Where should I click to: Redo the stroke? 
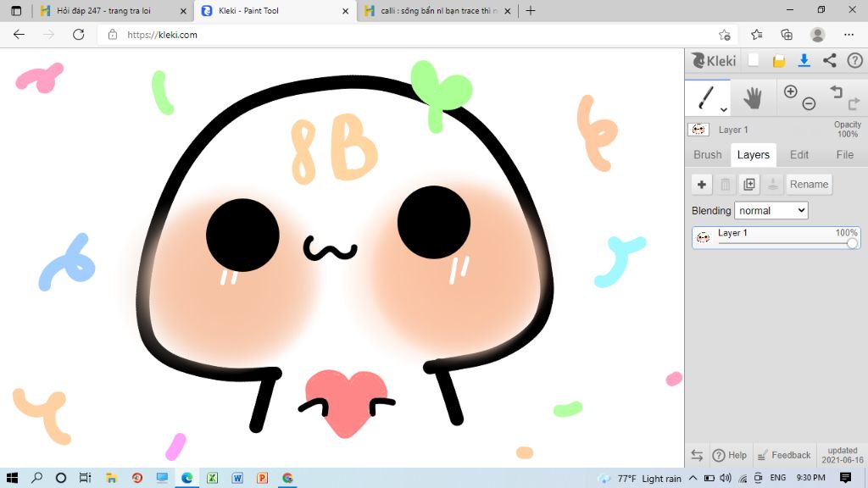[854, 103]
